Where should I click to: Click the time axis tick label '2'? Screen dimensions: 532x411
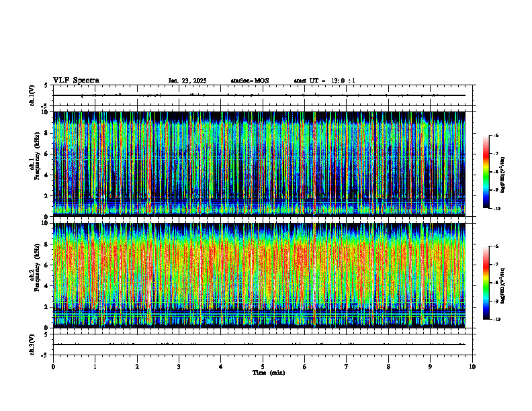(137, 367)
